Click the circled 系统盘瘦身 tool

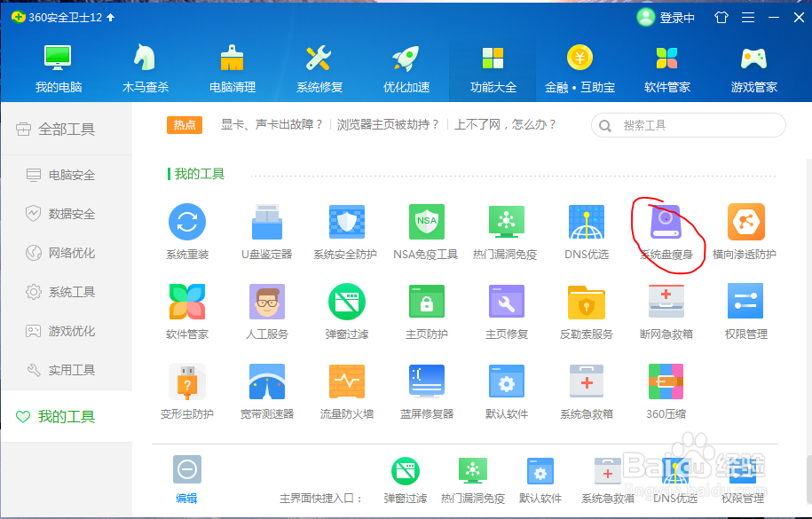[x=666, y=224]
